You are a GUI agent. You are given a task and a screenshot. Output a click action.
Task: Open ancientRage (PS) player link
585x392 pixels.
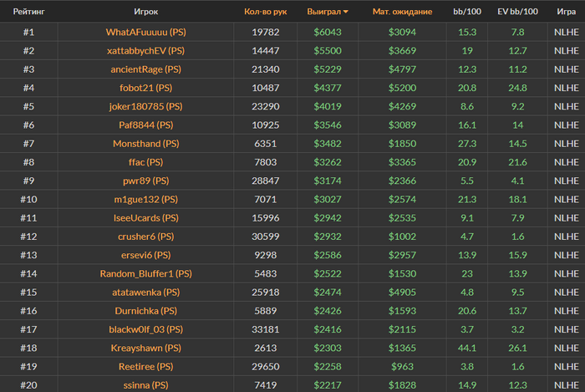(146, 69)
